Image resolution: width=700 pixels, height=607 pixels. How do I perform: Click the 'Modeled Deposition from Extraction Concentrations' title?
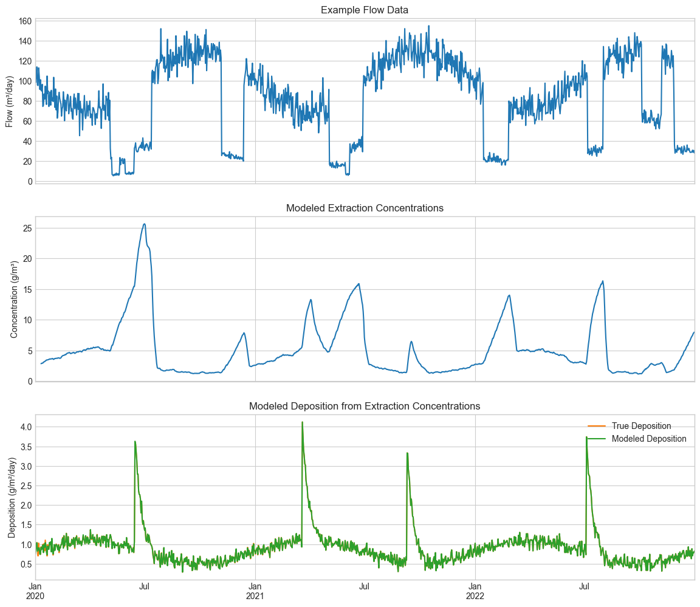pyautogui.click(x=365, y=406)
